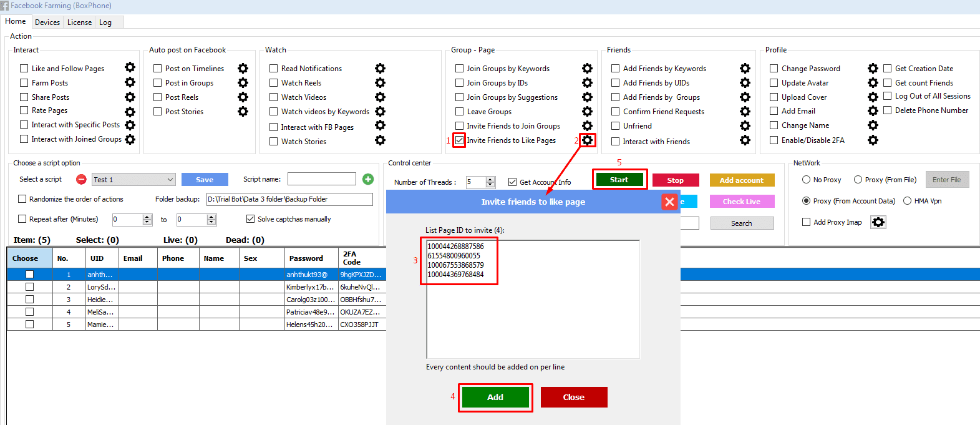Viewport: 980px width, 425px height.
Task: Open gear for Interact with Joined Groups
Action: tap(130, 139)
